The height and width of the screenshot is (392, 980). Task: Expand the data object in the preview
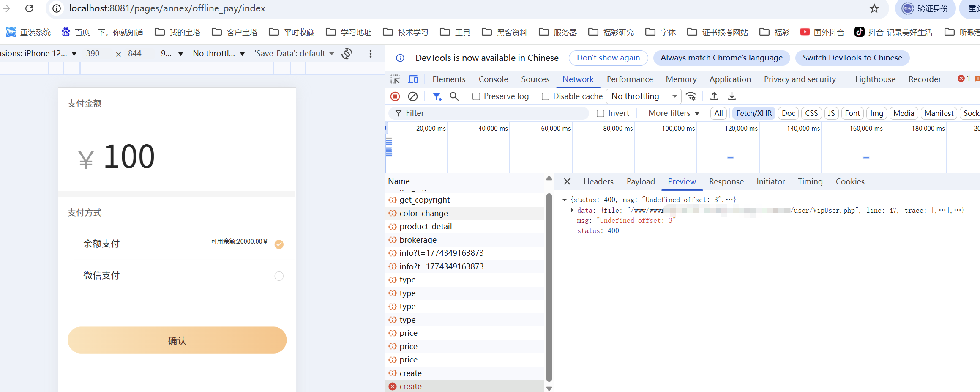pos(572,210)
